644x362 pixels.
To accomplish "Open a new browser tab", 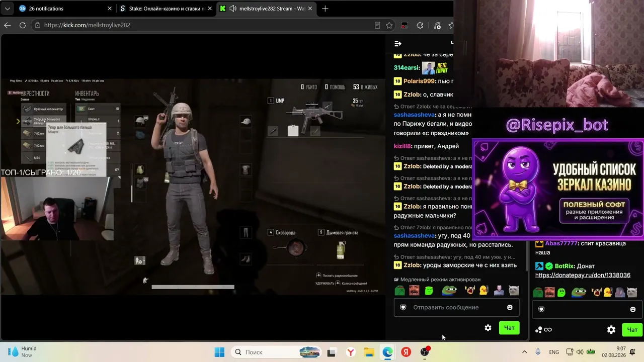I will [x=325, y=9].
